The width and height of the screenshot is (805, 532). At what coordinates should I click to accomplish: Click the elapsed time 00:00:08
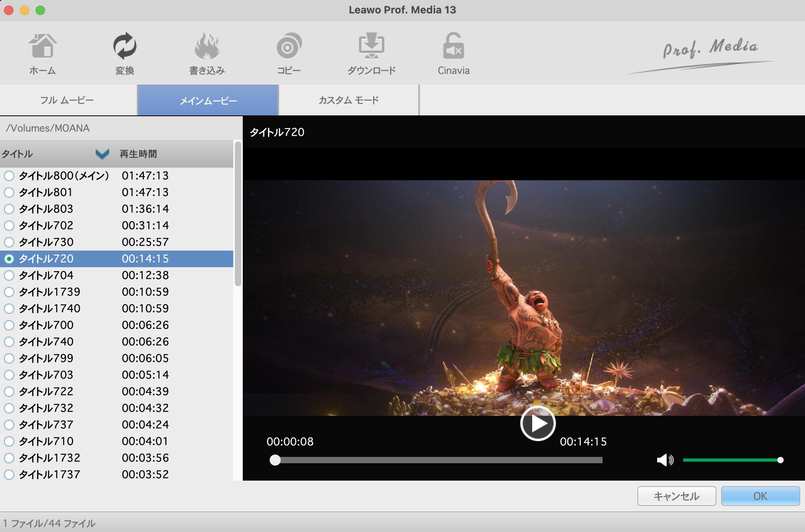[290, 441]
